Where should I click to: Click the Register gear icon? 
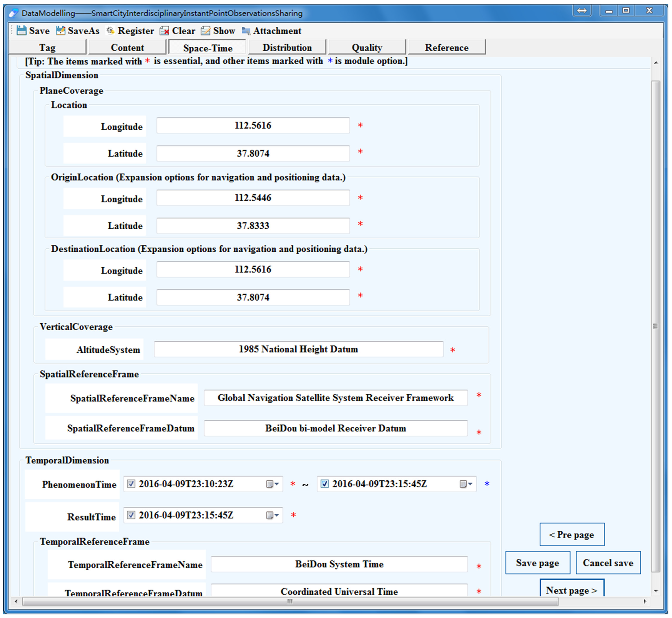point(110,31)
